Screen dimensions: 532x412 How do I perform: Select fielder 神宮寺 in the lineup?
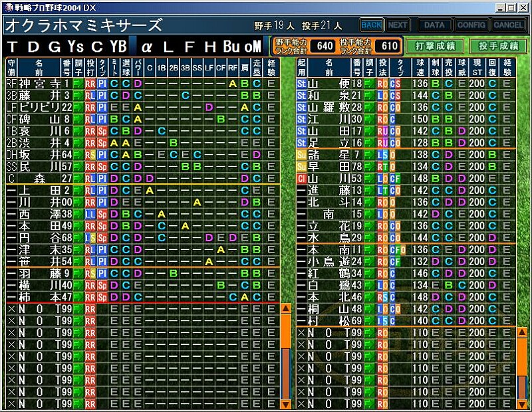point(143,84)
